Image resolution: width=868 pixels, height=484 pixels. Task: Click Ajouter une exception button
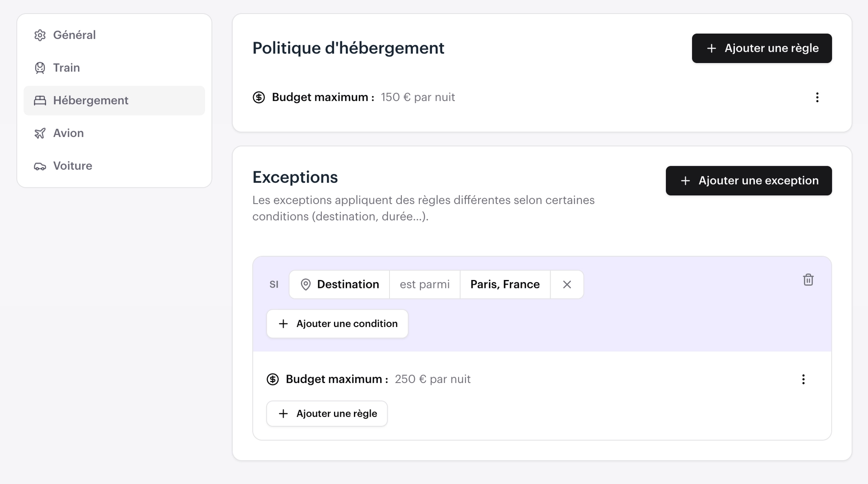(749, 181)
